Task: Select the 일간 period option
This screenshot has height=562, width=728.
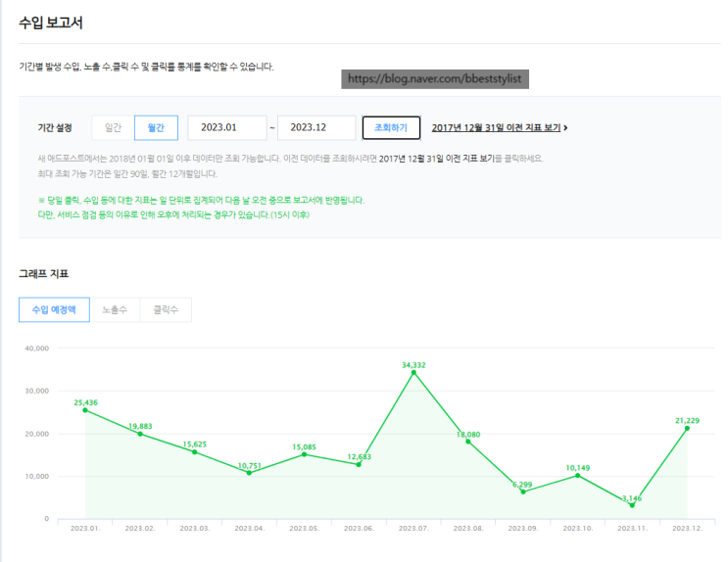Action: (113, 127)
